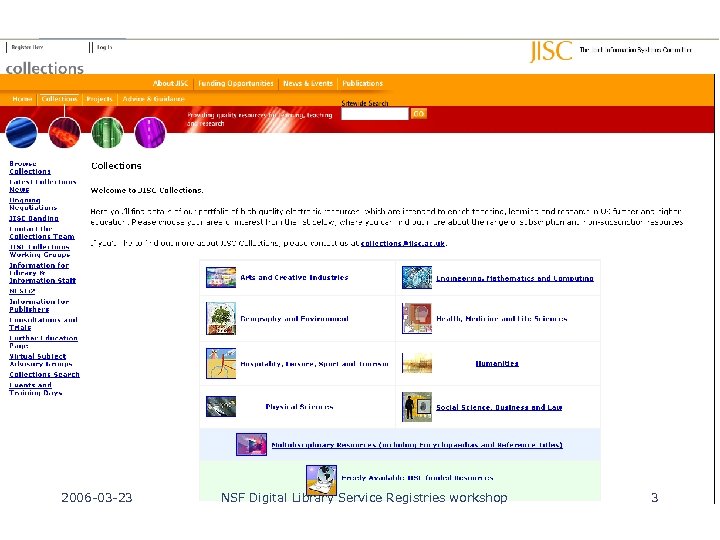Click the Geography and Environment tree image

(x=221, y=318)
